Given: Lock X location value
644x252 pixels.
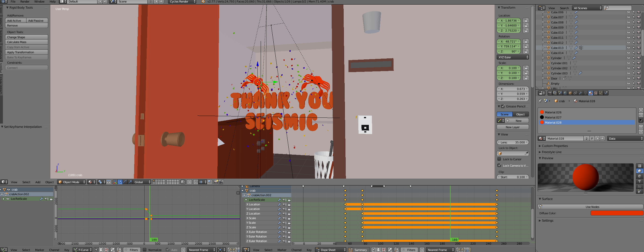Looking at the screenshot, I should 526,21.
